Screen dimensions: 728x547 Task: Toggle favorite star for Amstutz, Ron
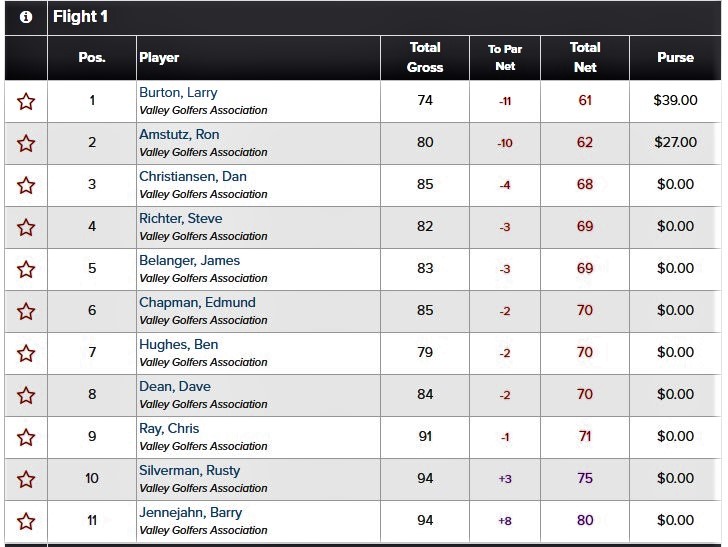coord(26,143)
